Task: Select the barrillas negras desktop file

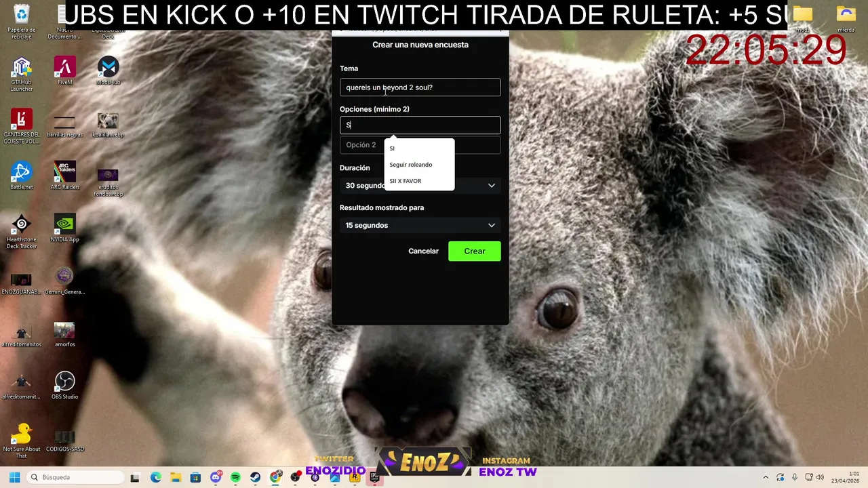Action: [64, 125]
